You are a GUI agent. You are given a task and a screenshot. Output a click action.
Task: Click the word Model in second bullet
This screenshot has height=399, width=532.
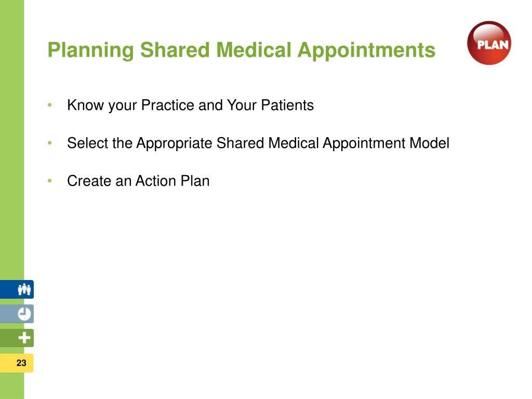(x=430, y=143)
